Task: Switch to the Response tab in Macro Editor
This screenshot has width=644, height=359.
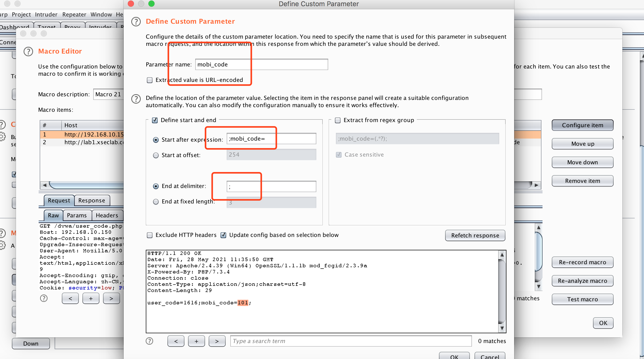Action: click(92, 200)
